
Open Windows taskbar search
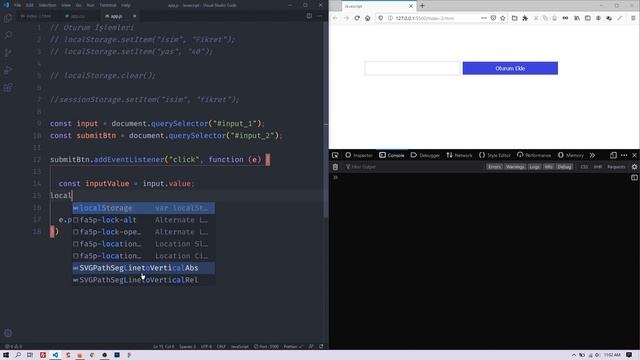pos(18,355)
